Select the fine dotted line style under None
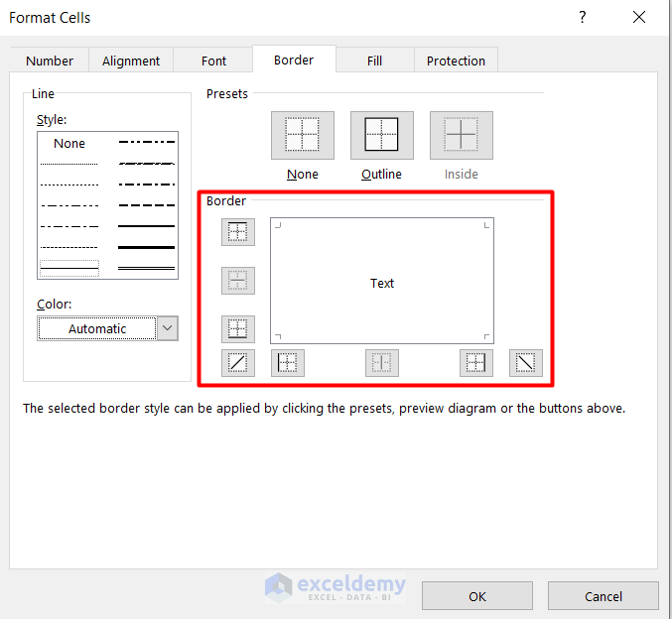Viewport: 672px width, 619px height. coord(69,164)
